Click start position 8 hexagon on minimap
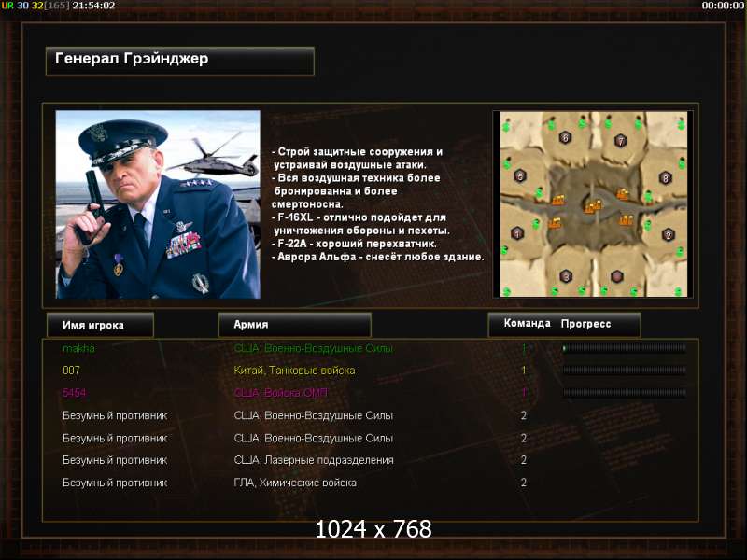The height and width of the screenshot is (560, 747). pyautogui.click(x=666, y=178)
